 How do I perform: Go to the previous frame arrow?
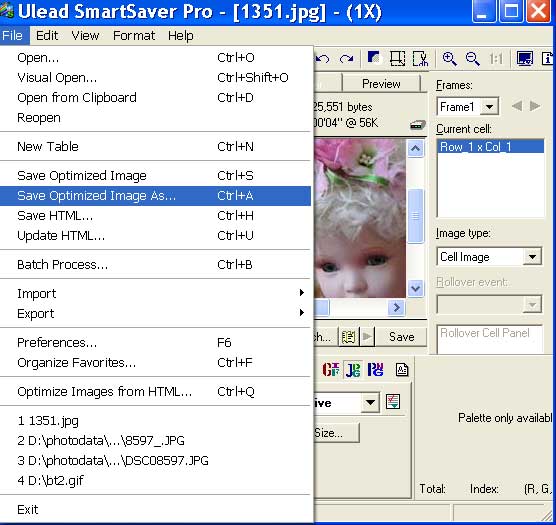[x=517, y=106]
